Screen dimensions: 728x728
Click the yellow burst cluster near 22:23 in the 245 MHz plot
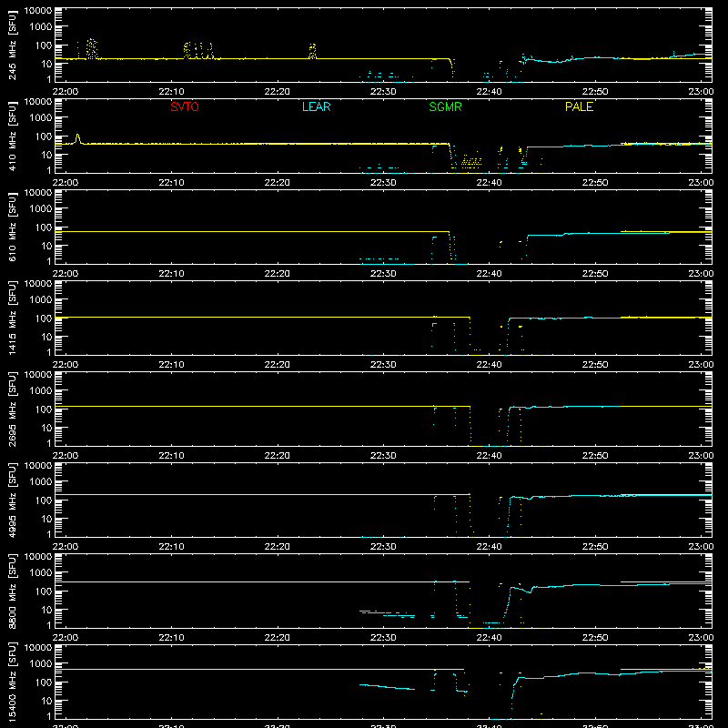[x=312, y=51]
